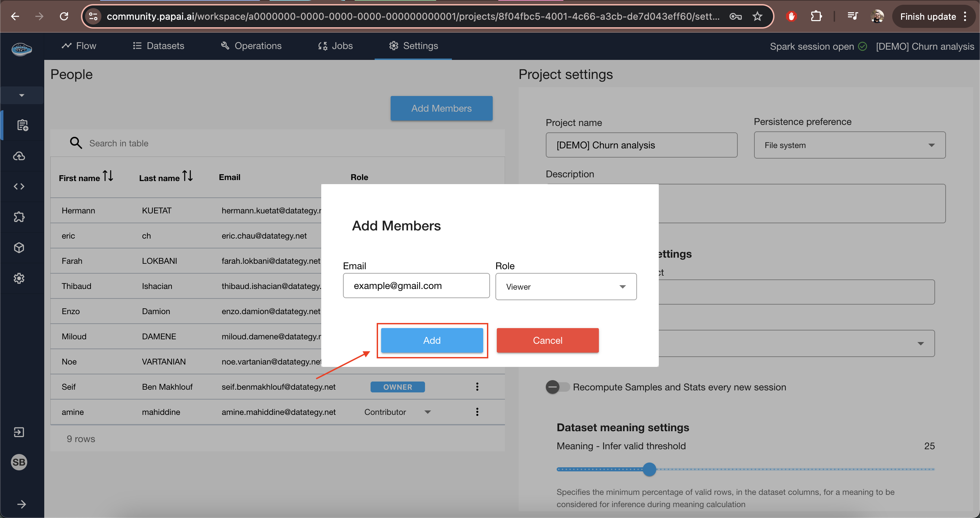980x518 pixels.
Task: Click the exit project icon in sidebar
Action: (19, 432)
